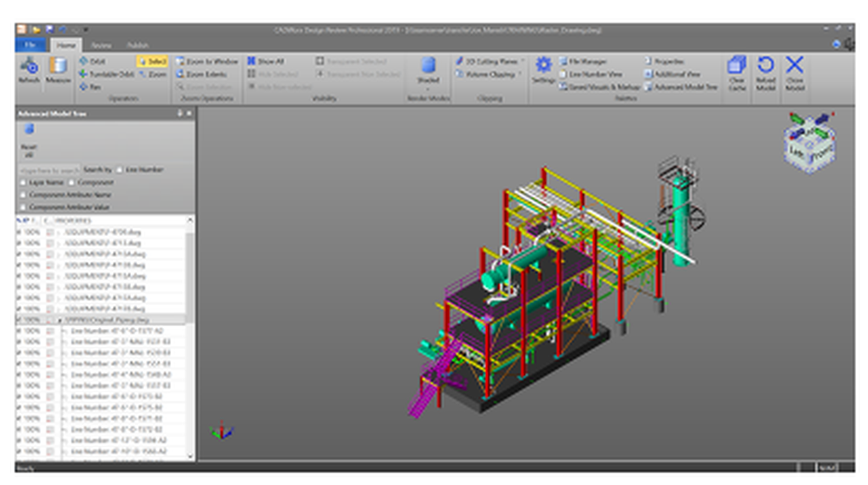This screenshot has width=868, height=485.
Task: Click Hide Non-selected in Visibility group
Action: click(279, 87)
